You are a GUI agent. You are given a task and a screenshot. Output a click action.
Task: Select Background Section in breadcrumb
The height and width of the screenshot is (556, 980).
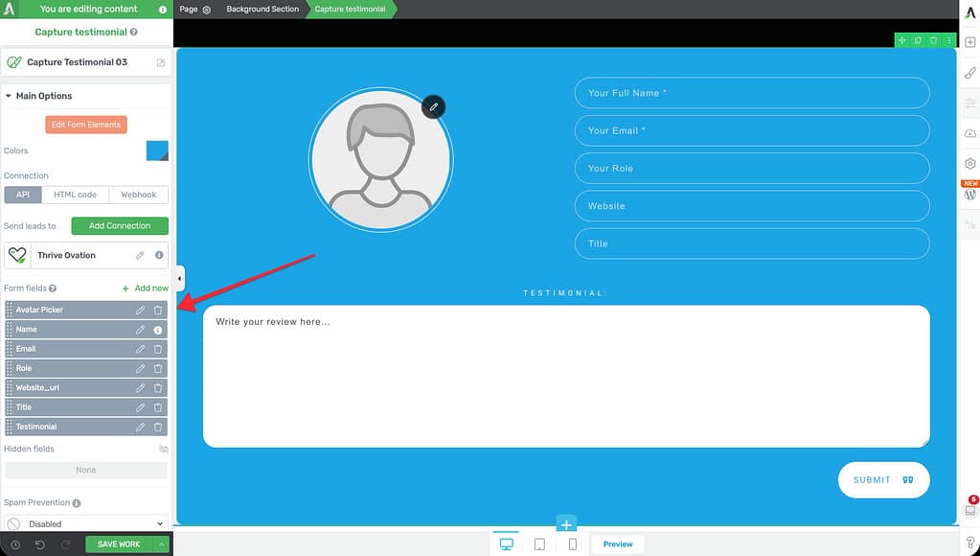point(262,9)
